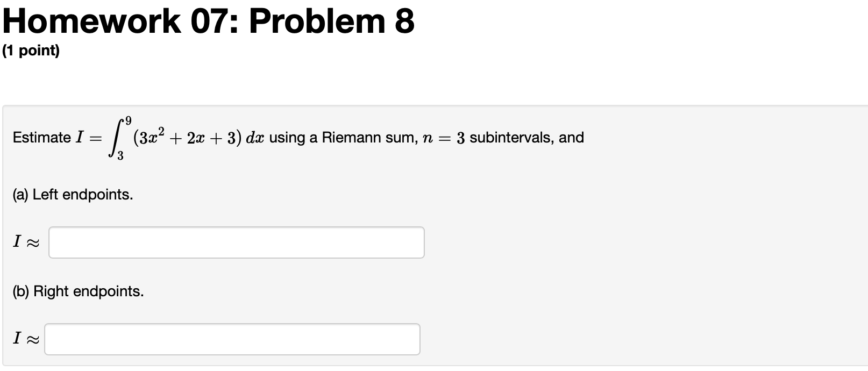Click the lower limit 3 on the integral
Viewport: 868px width, 371px height.
tap(119, 155)
